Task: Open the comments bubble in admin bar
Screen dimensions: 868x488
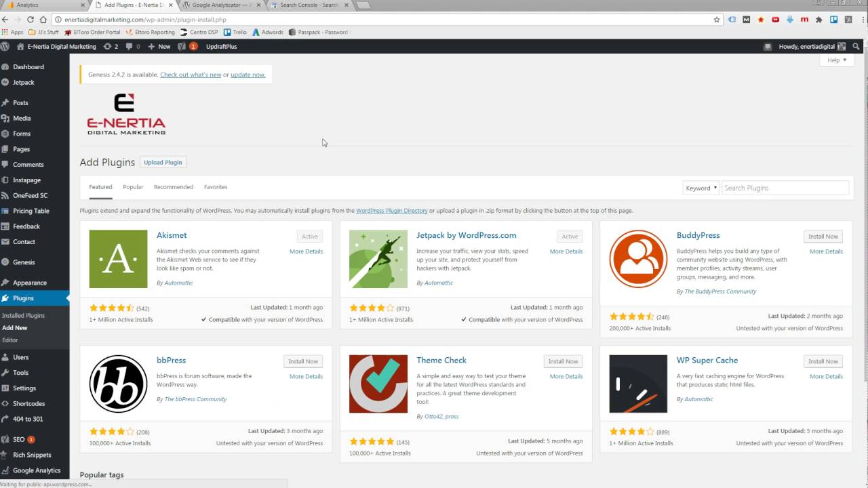Action: [133, 47]
